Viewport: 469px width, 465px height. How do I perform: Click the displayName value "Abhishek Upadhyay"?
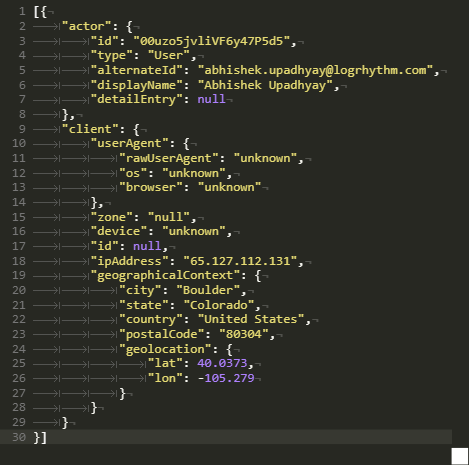265,85
